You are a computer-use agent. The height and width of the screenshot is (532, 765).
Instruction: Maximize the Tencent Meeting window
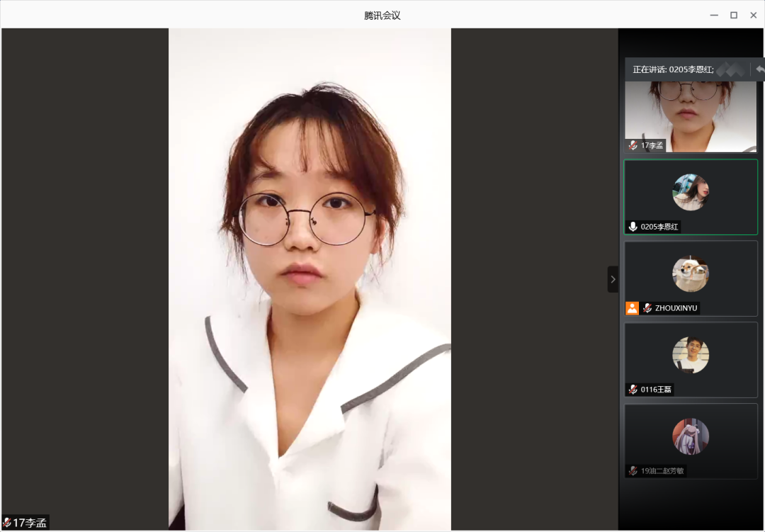(734, 15)
